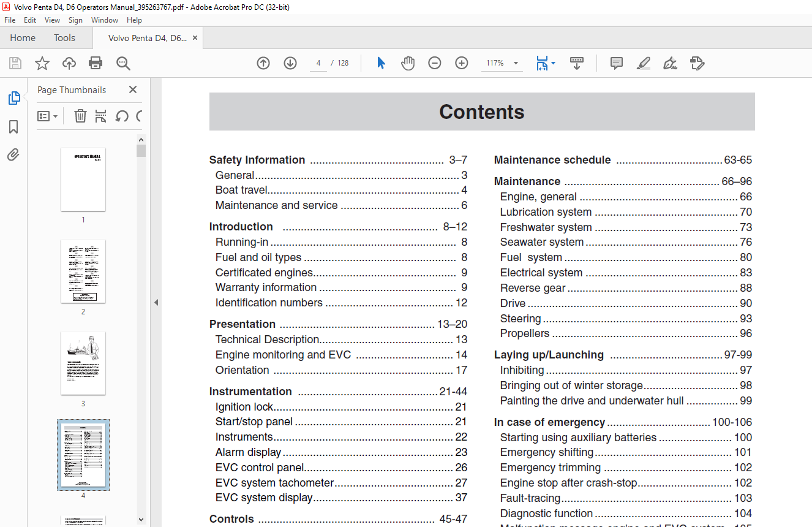Zoom out with minus icon

(435, 63)
